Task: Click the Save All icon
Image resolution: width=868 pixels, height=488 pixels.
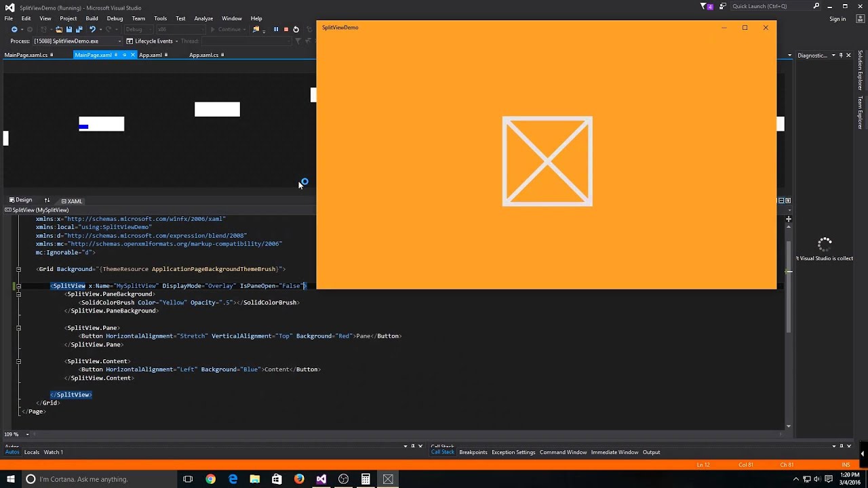Action: point(79,29)
